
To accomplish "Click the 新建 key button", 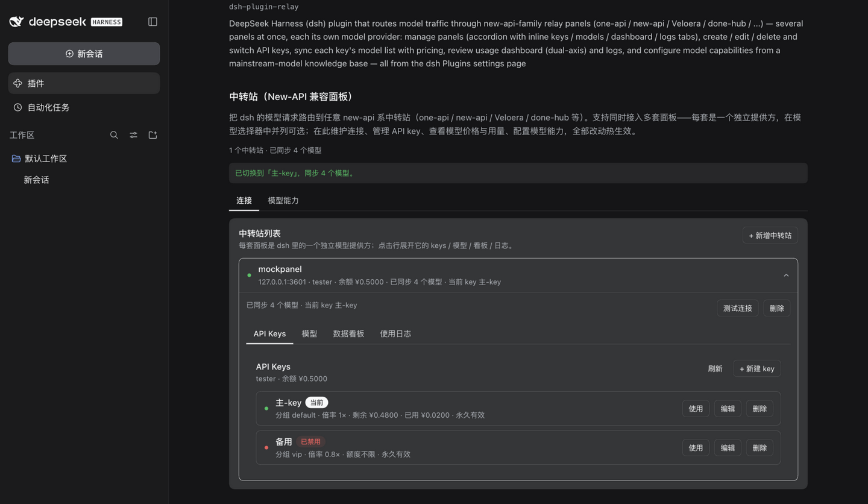I will [x=757, y=368].
